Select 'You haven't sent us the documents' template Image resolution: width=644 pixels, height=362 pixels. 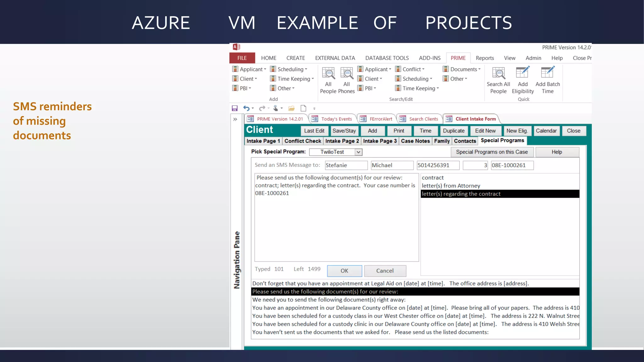(x=415, y=332)
